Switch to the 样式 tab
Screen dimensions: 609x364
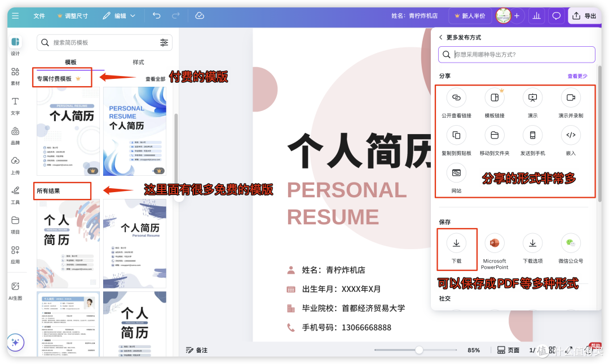pyautogui.click(x=138, y=62)
